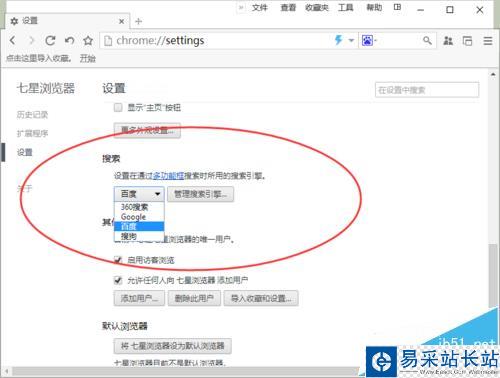The image size is (500, 378).
Task: Click the scroll up arrow
Action: pos(493,74)
